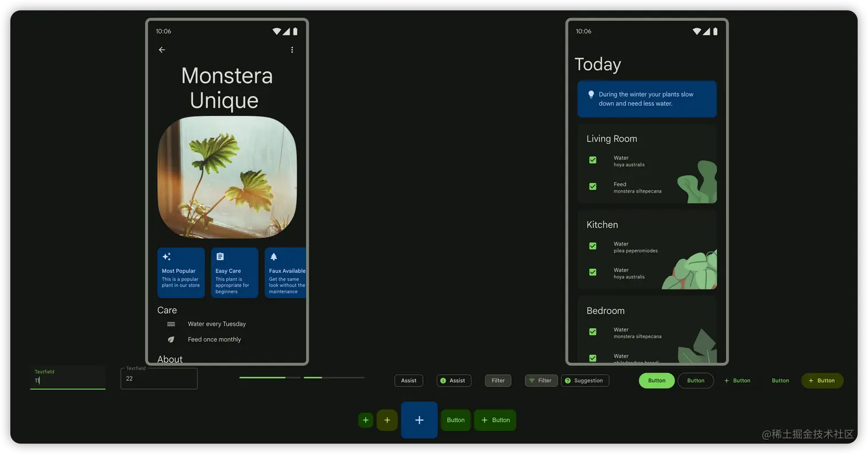Select the Filter chip without icon
Screen dimensions: 868x454
click(x=498, y=380)
